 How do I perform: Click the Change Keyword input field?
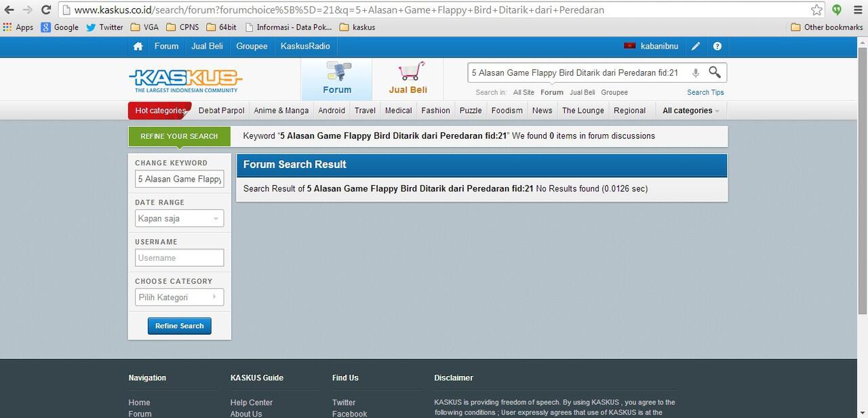coord(179,179)
